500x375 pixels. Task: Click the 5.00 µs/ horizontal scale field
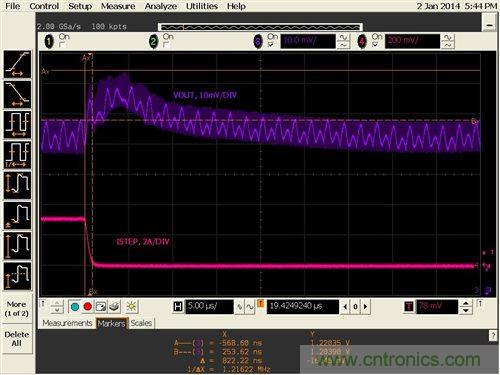[209, 306]
